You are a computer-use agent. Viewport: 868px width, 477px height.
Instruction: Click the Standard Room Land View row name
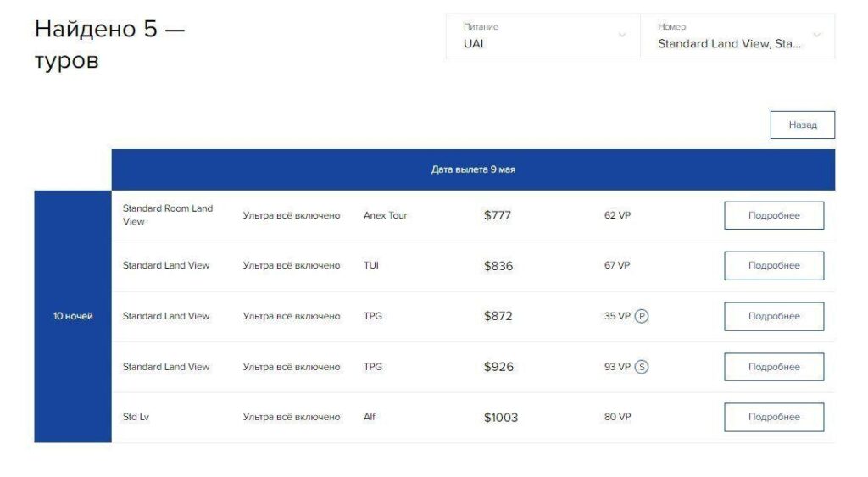(x=168, y=214)
